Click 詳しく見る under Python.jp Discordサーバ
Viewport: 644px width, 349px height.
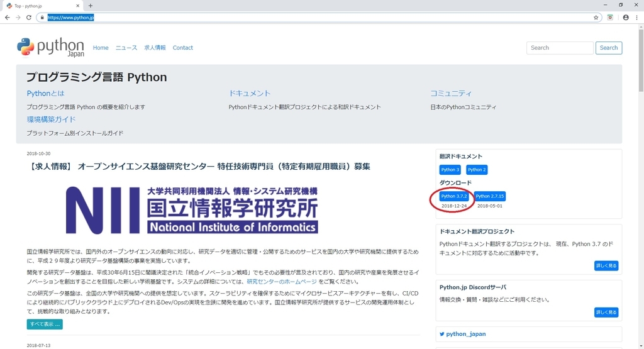point(606,313)
